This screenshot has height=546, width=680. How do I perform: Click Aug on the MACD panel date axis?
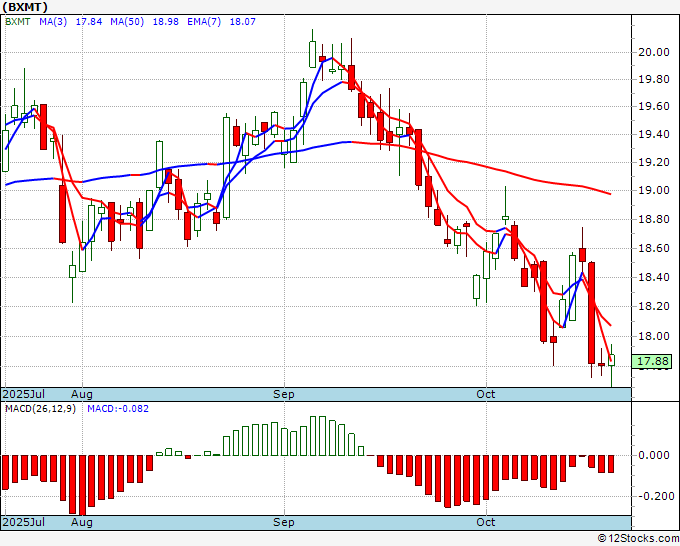(x=82, y=522)
